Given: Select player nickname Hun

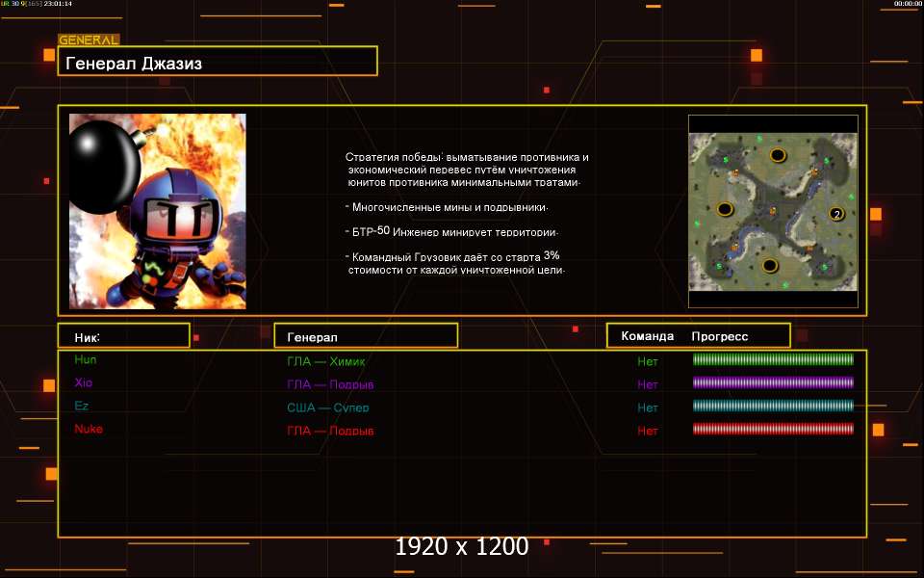Looking at the screenshot, I should [86, 359].
